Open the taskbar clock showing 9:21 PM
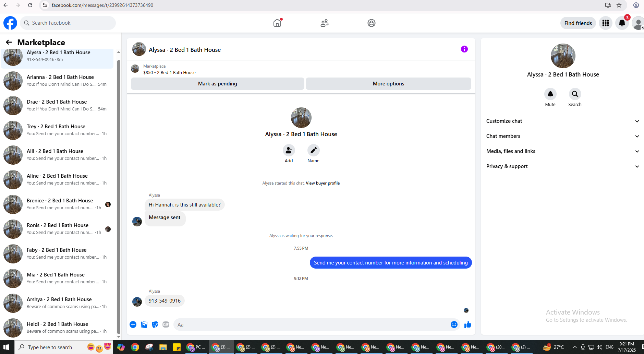The height and width of the screenshot is (354, 644). pyautogui.click(x=627, y=347)
